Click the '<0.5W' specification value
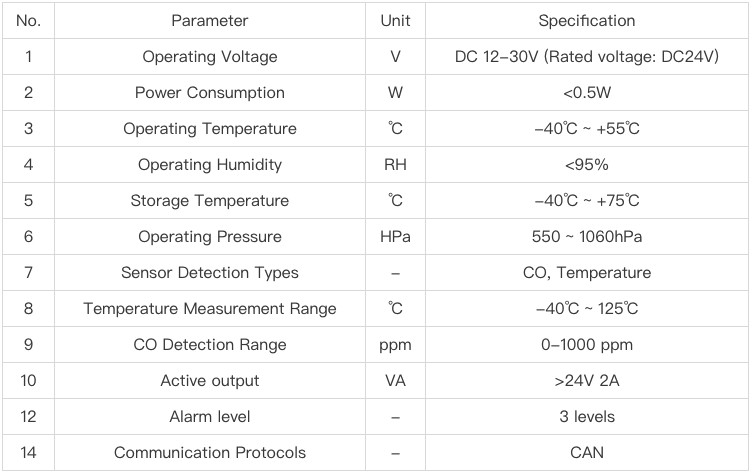 586,92
